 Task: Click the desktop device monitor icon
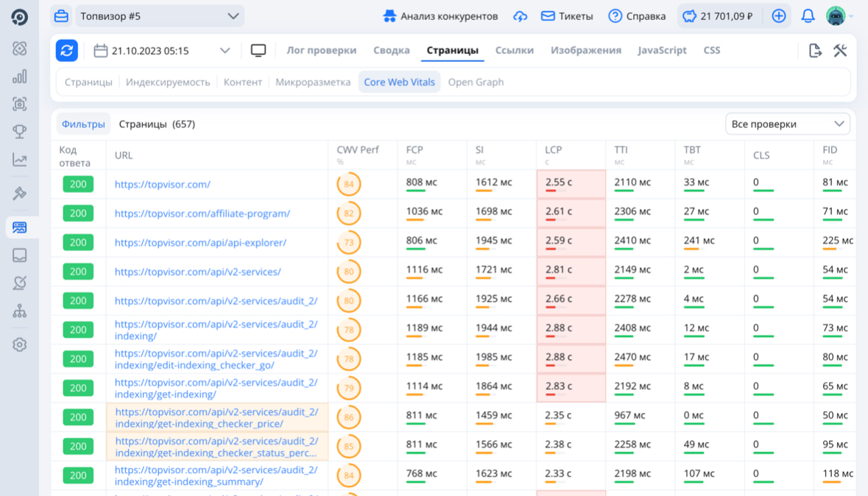tap(258, 51)
